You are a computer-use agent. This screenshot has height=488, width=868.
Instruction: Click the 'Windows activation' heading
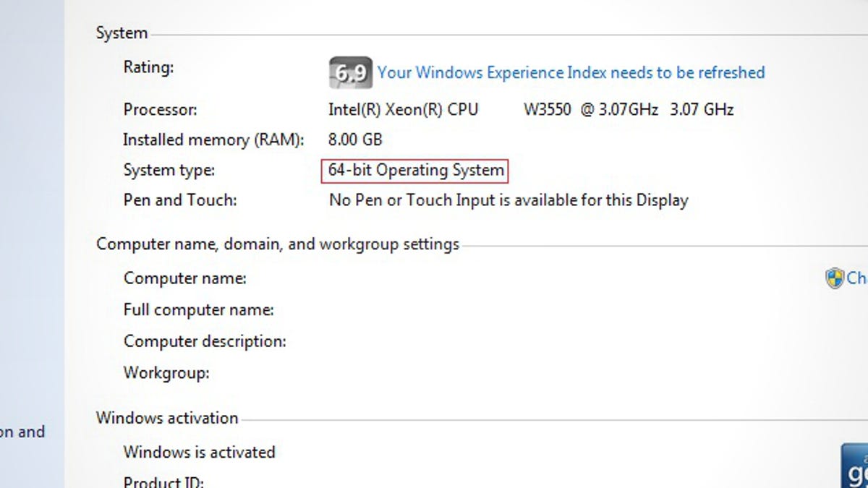click(167, 418)
